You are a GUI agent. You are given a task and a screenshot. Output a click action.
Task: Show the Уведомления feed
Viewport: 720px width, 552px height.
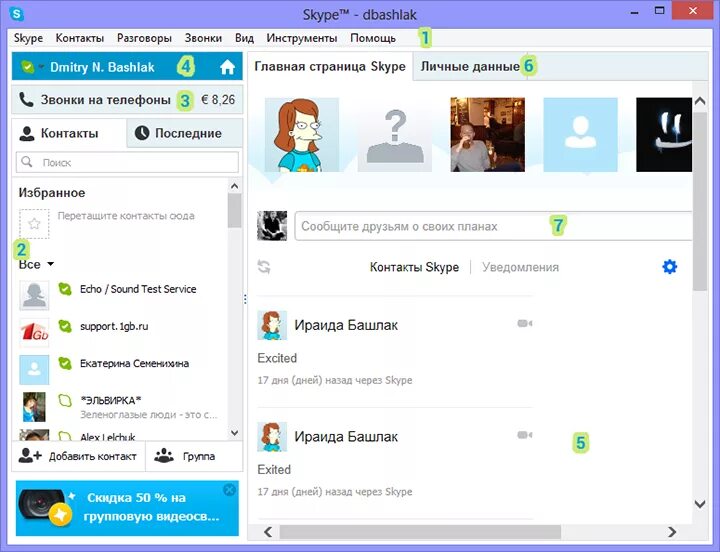(520, 267)
